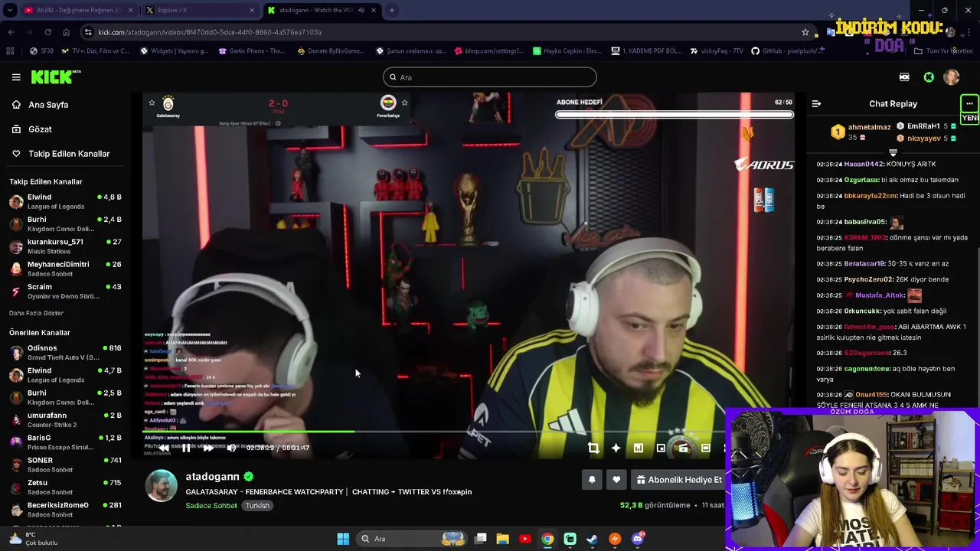
Task: Rewind the video with the back button
Action: coord(164,448)
